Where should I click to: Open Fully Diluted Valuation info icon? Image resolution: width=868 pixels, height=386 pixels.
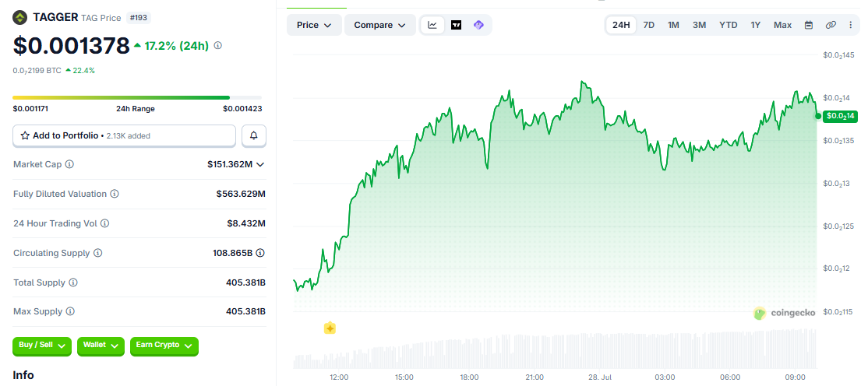tap(114, 194)
